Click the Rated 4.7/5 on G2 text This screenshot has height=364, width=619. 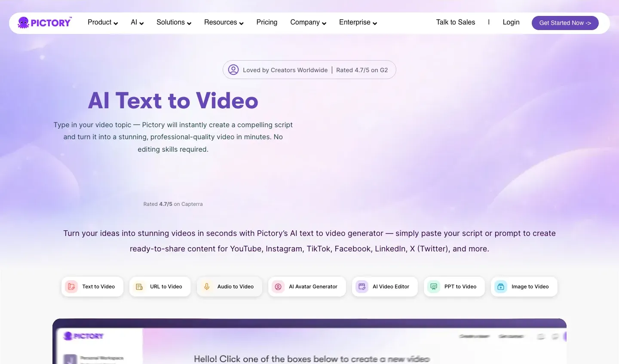(362, 70)
